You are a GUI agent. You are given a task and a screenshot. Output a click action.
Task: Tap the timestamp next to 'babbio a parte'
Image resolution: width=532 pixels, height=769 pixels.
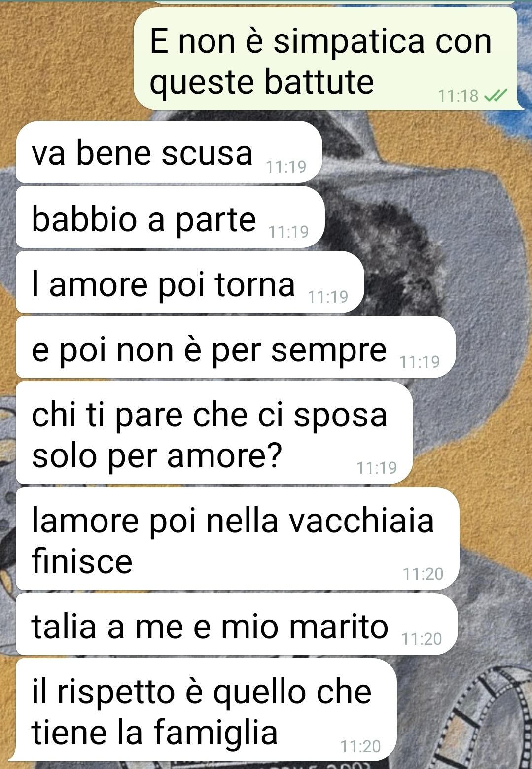pyautogui.click(x=289, y=232)
